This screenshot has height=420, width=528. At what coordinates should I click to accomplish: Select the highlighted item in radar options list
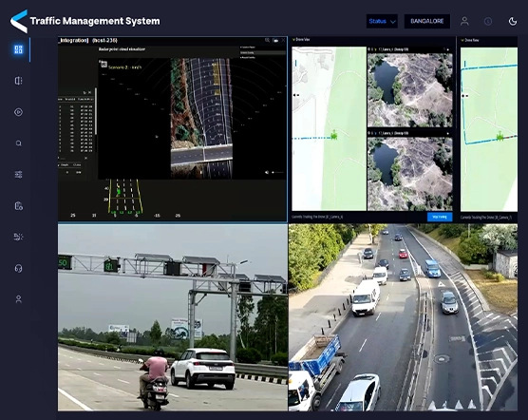point(262,52)
